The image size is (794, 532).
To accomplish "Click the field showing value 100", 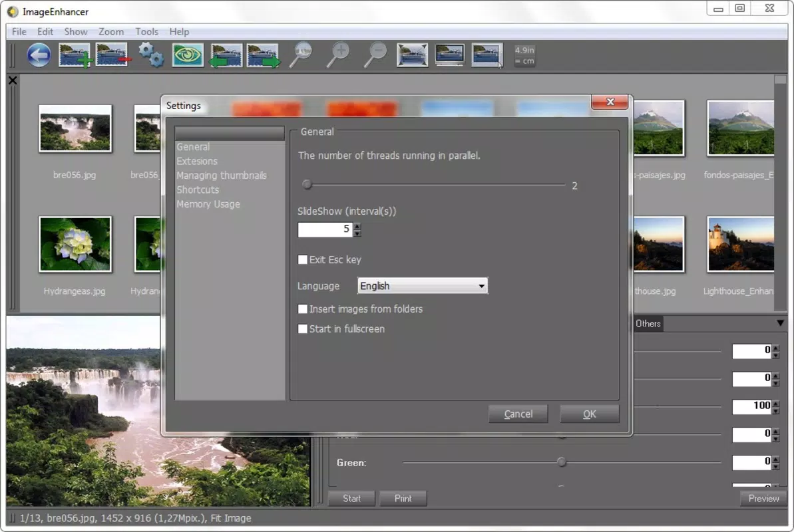I will pos(752,406).
